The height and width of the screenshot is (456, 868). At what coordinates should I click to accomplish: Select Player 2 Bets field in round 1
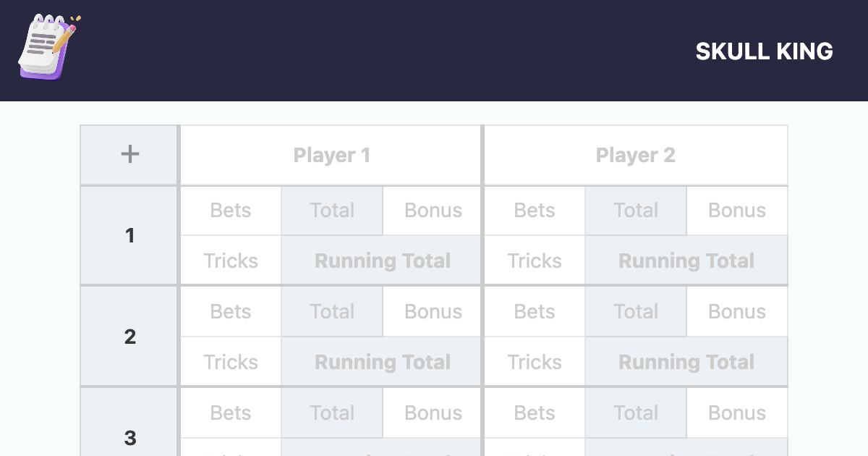click(535, 211)
